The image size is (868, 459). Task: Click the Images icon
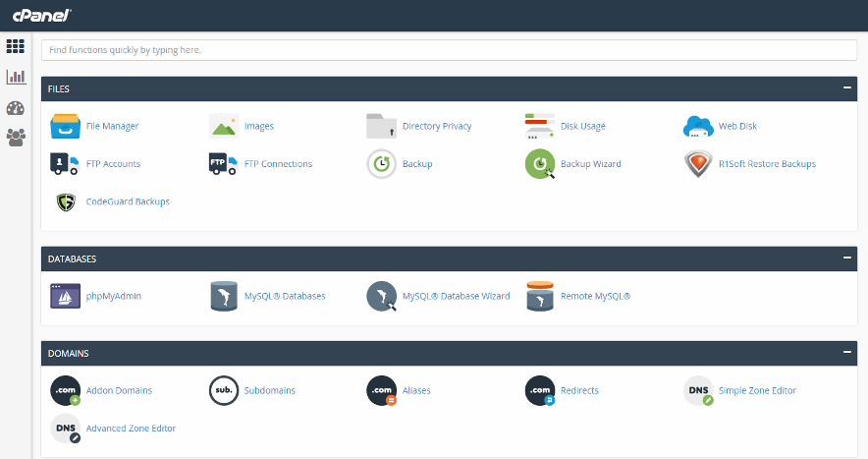pos(224,126)
